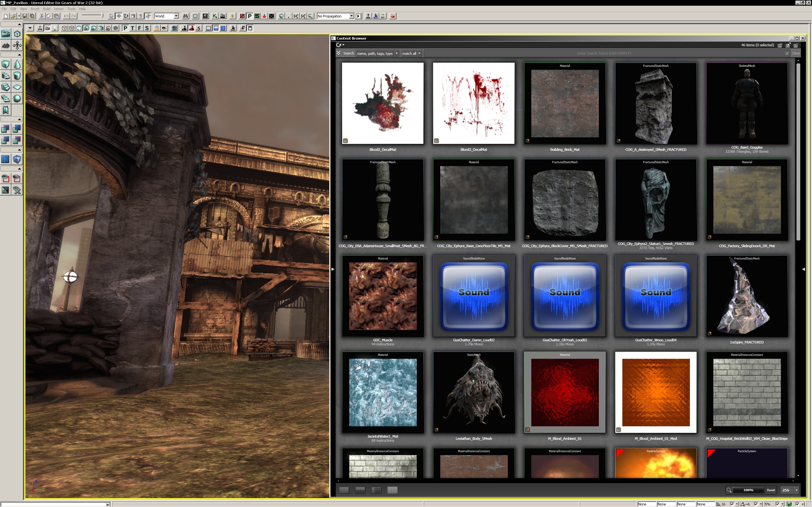Click the 100% thumbnail zoom slider
This screenshot has width=812, height=507.
coord(748,490)
